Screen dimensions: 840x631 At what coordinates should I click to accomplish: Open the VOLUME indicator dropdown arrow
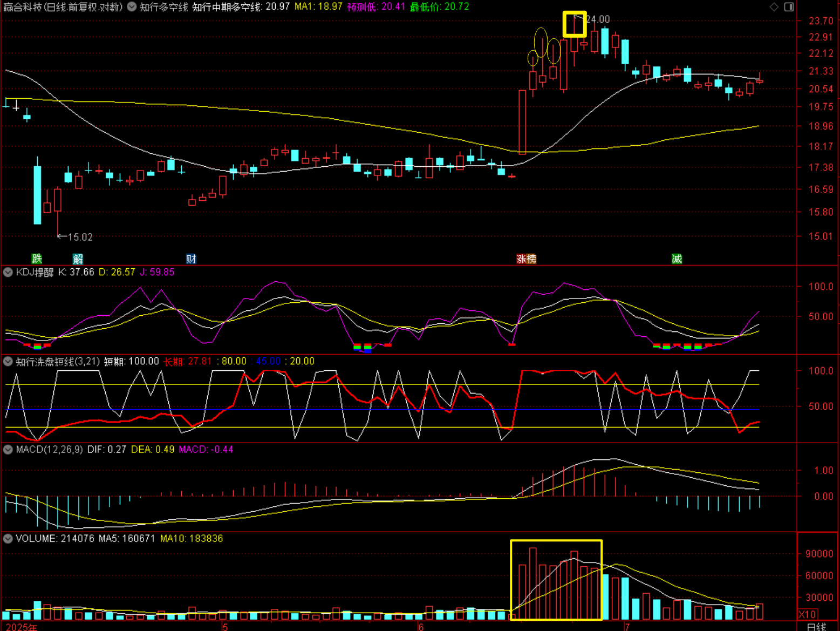coord(8,538)
